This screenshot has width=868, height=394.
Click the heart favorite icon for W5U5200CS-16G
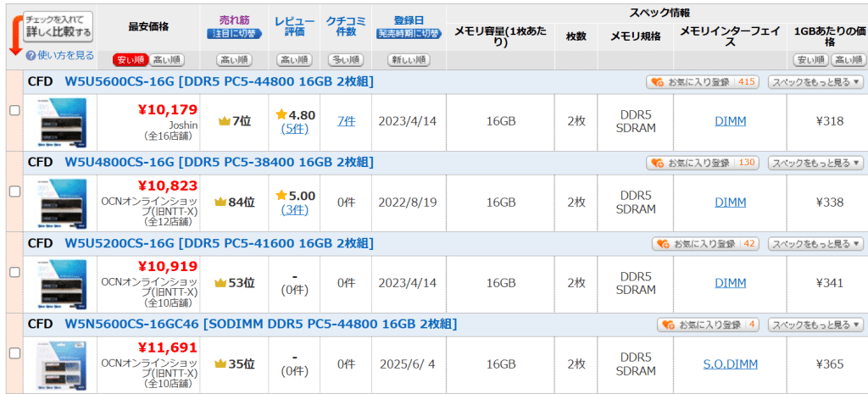663,244
